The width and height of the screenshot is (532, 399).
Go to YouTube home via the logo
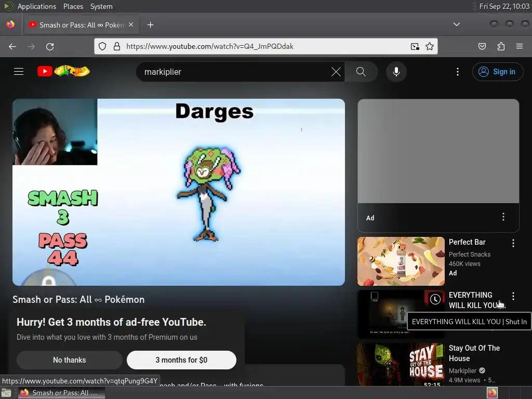tap(63, 71)
